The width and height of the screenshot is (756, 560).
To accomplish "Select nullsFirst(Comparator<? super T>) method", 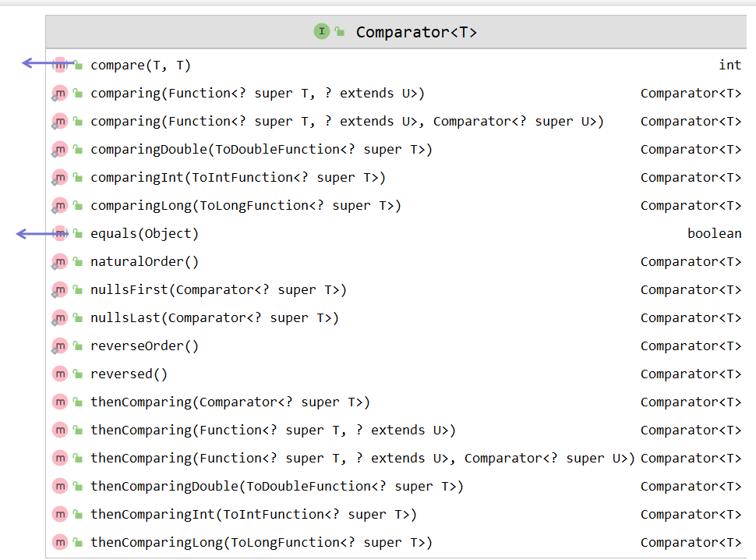I will pyautogui.click(x=218, y=290).
